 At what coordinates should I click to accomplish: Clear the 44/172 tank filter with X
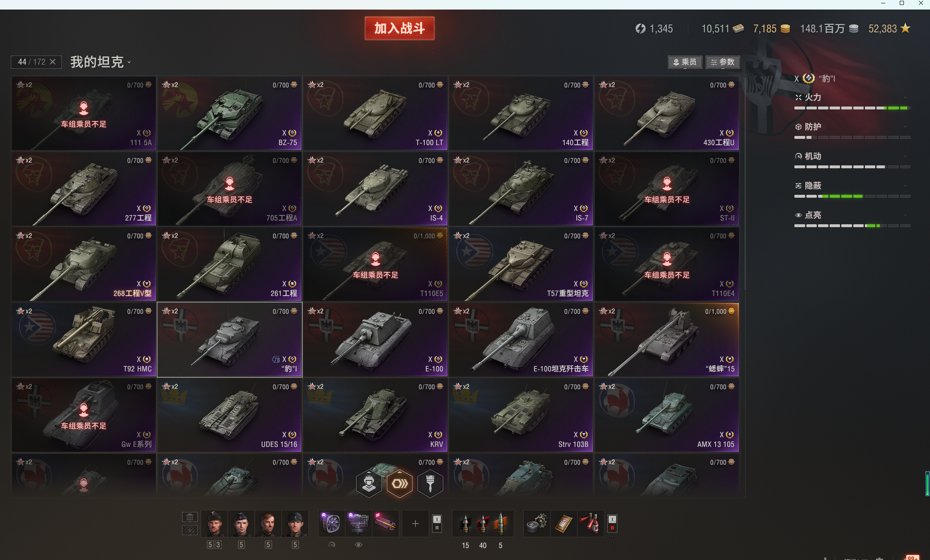tap(53, 62)
